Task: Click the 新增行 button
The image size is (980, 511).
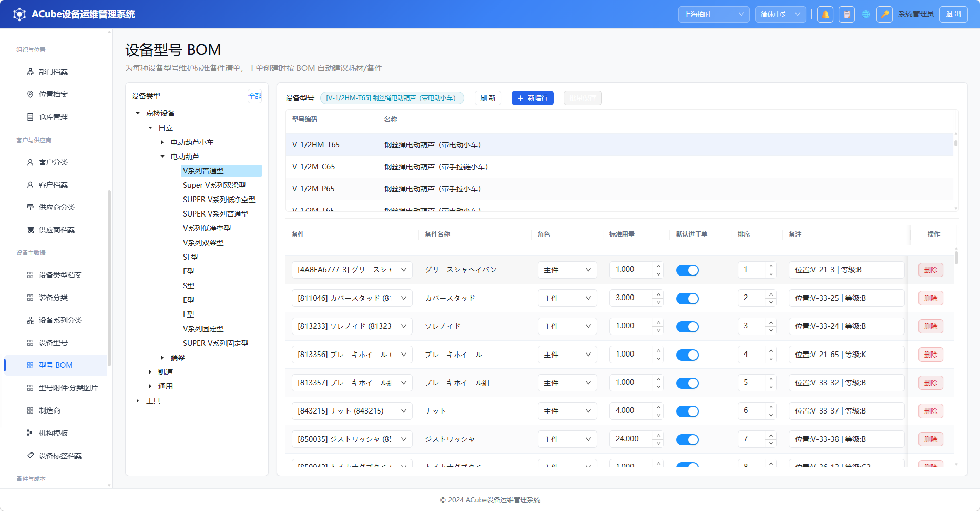Action: 533,98
